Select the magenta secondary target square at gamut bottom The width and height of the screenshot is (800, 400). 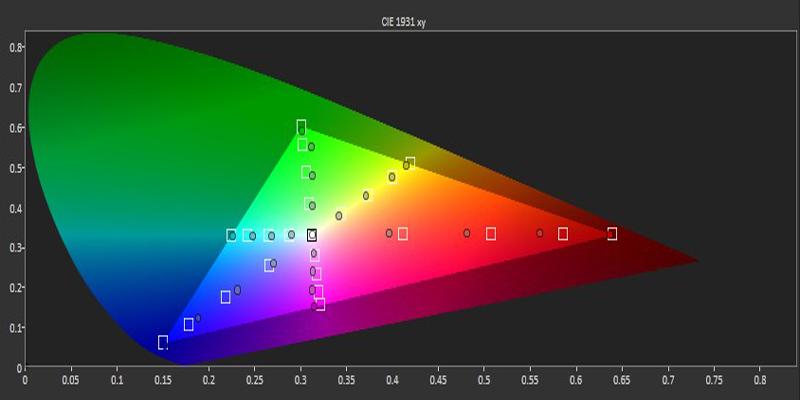point(320,305)
